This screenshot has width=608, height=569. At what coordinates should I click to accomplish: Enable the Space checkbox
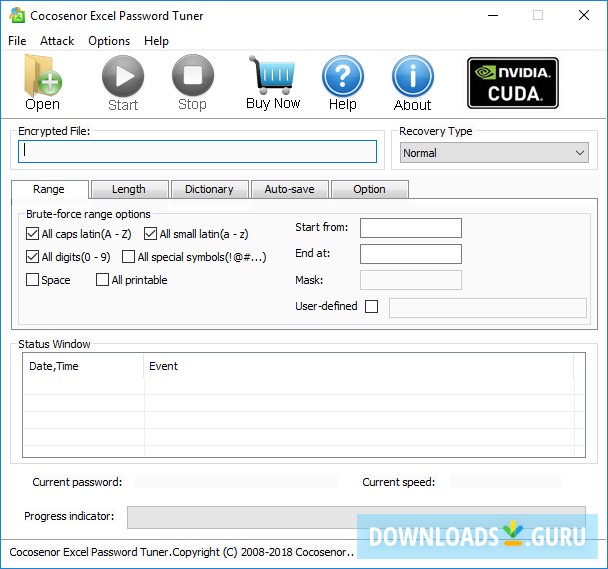[32, 280]
